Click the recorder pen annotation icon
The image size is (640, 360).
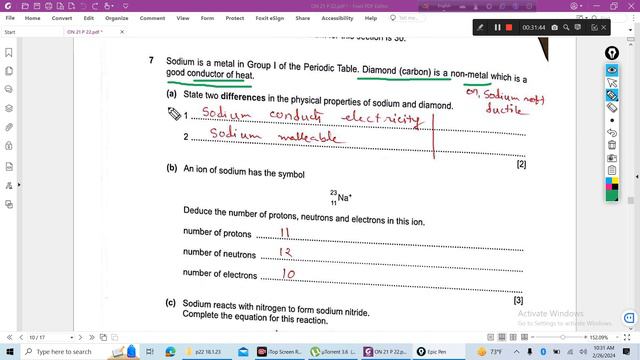click(x=480, y=27)
